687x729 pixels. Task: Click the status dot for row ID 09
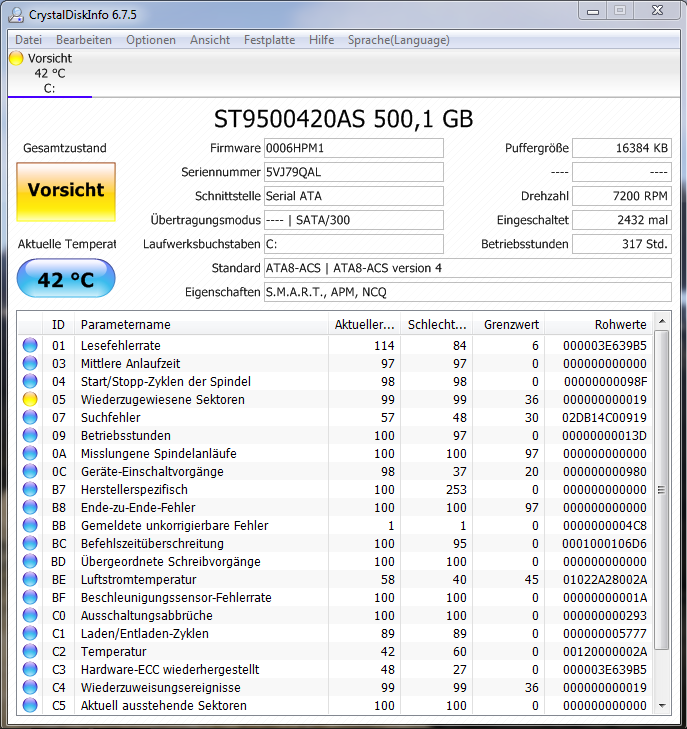[30, 435]
